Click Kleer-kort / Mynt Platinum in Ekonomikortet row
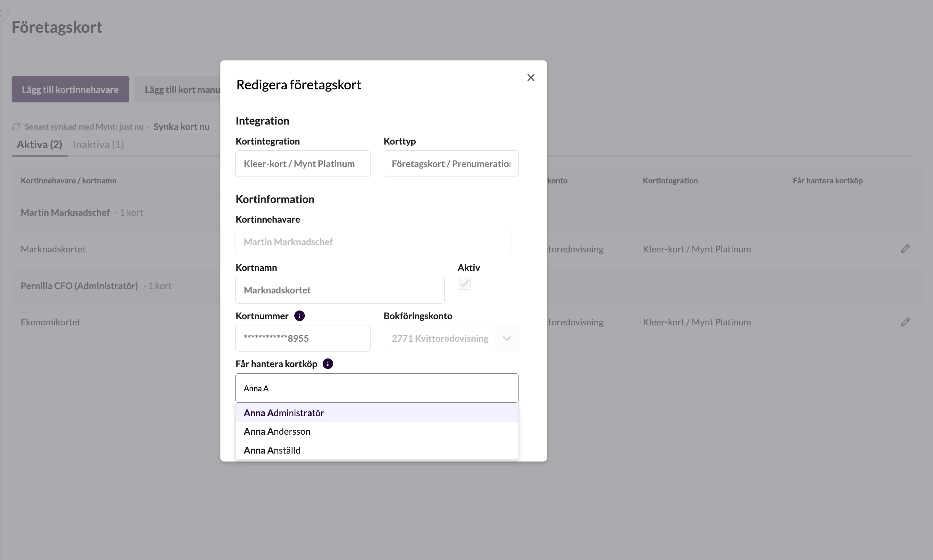The height and width of the screenshot is (560, 933). [696, 322]
